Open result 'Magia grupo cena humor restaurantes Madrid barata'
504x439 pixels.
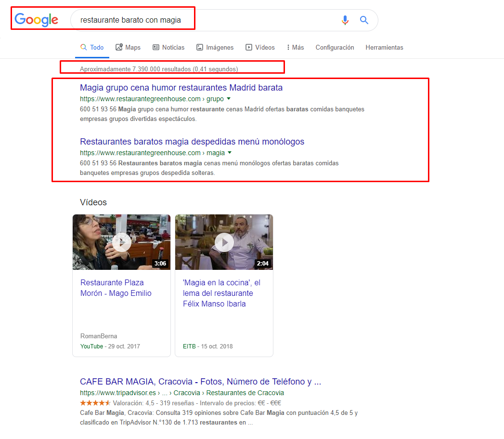(x=181, y=88)
